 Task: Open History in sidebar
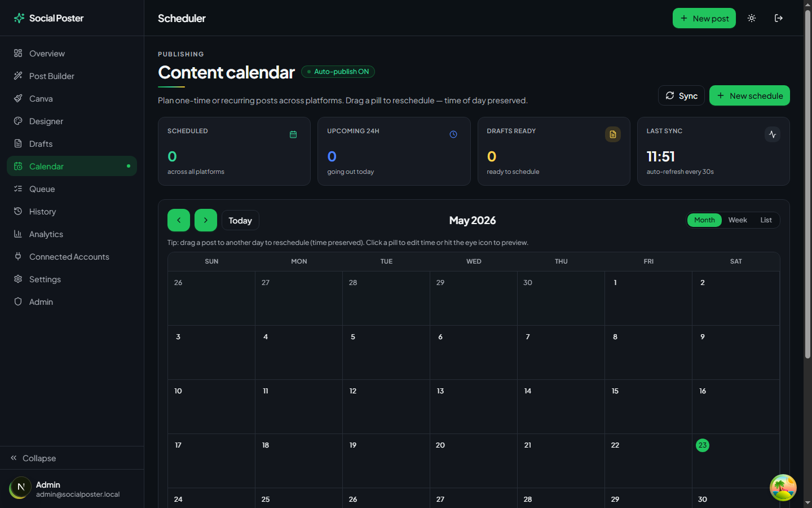tap(72, 211)
